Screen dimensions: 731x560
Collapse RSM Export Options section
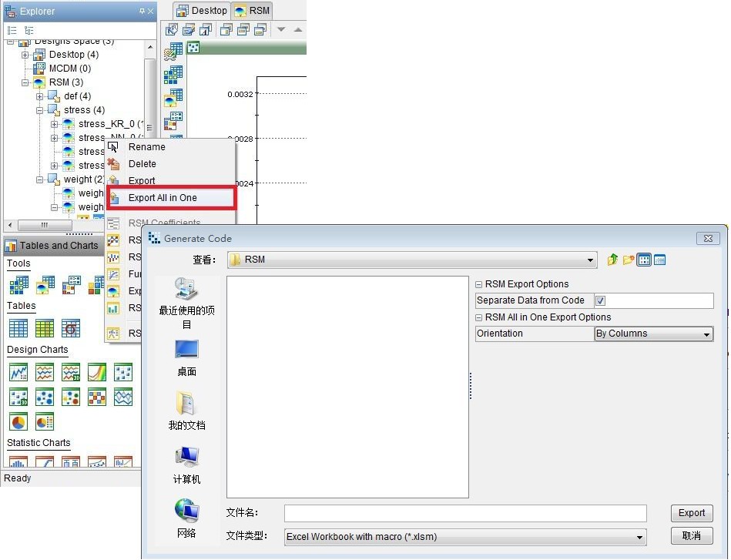click(x=479, y=284)
